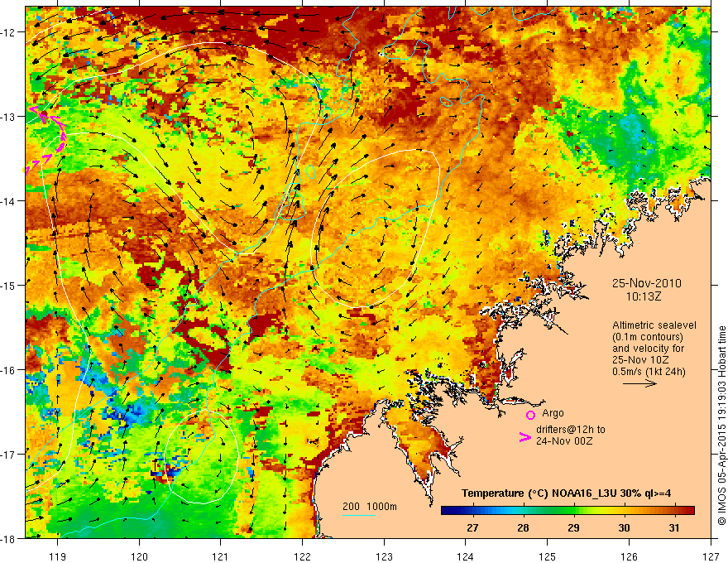Click the 'Altimetric sealevel' legend text
This screenshot has height=563, width=728.
pos(654,325)
